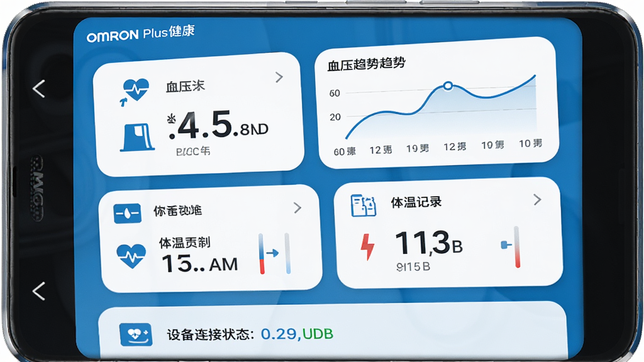
Task: Expand the left lower card chevron
Action: tap(297, 207)
